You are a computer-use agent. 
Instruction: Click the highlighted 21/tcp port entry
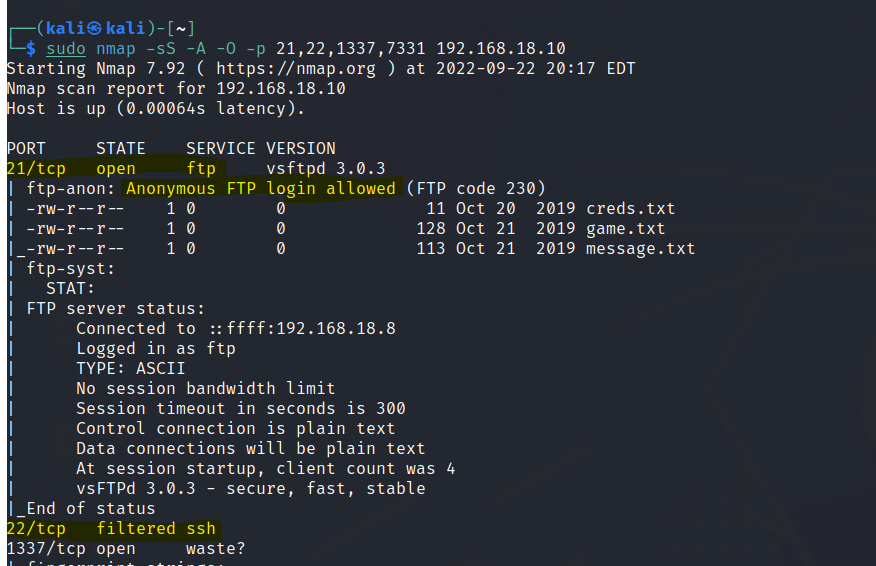(x=36, y=169)
